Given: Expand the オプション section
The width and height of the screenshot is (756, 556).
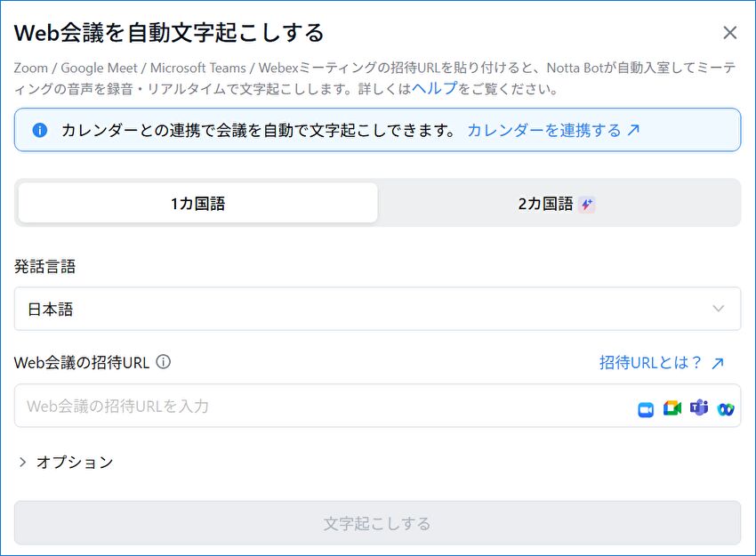Looking at the screenshot, I should click(66, 462).
